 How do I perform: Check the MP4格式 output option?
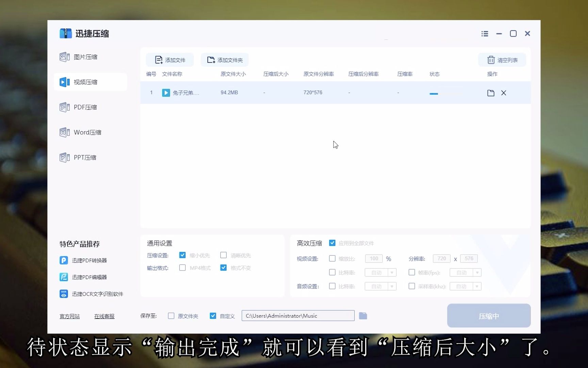tap(182, 268)
